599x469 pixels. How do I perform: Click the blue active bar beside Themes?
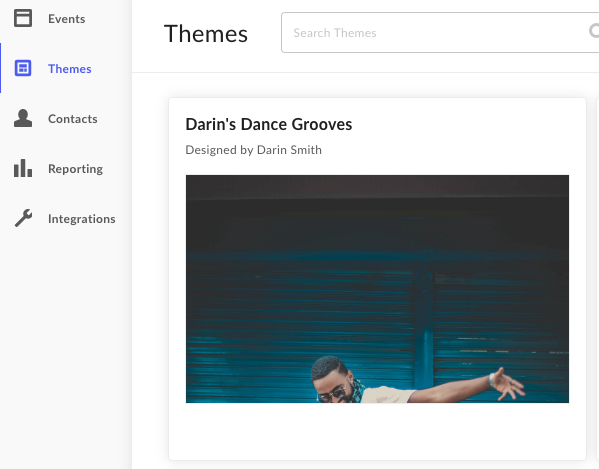click(x=0, y=68)
